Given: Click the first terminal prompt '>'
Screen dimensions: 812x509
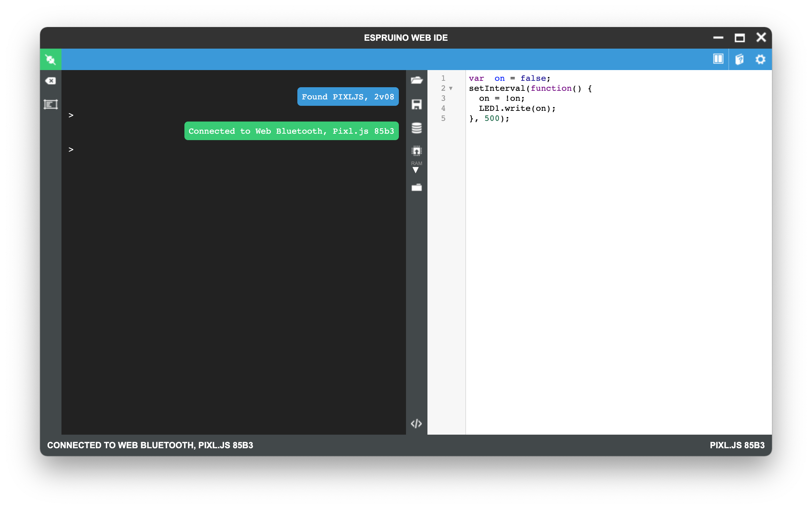Looking at the screenshot, I should 71,115.
